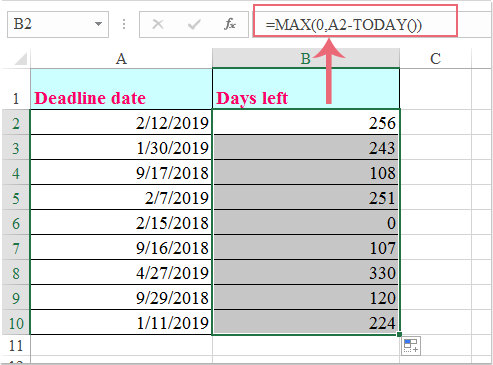Image resolution: width=493 pixels, height=365 pixels.
Task: Open the Auto Fill Options icon
Action: point(411,346)
